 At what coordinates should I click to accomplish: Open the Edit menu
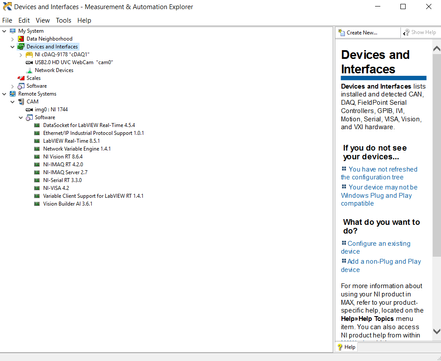point(24,20)
